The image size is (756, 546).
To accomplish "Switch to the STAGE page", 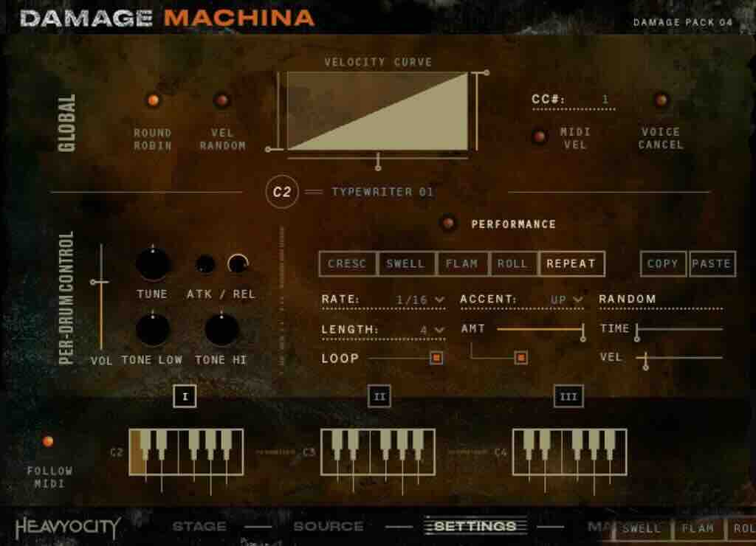I will pos(199,526).
